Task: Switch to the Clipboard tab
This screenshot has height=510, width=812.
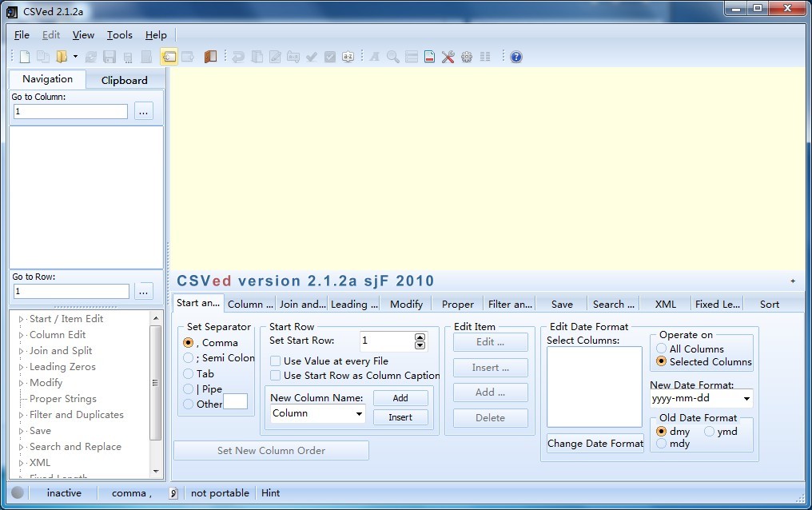Action: (124, 80)
